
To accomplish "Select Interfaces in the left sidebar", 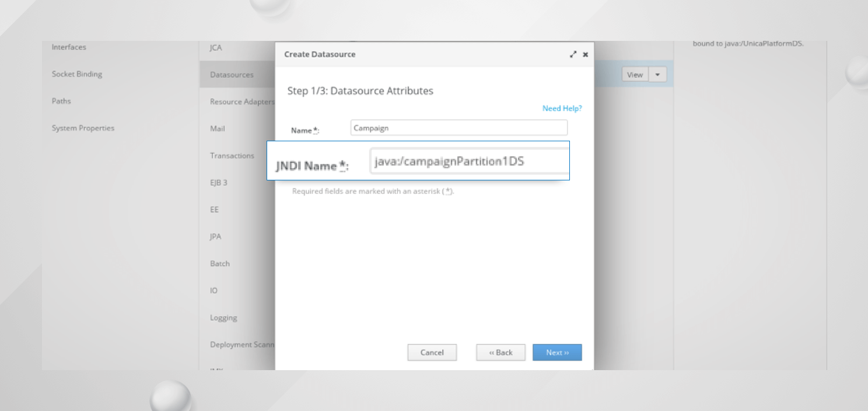I will pos(69,47).
